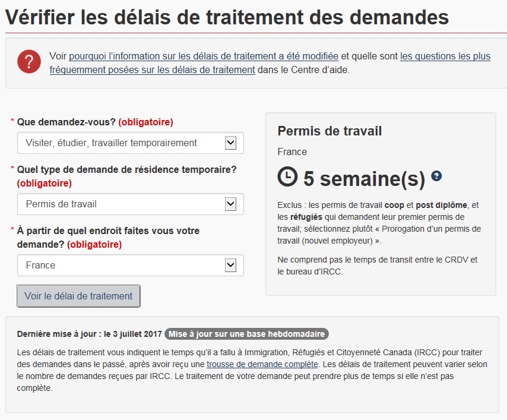Click the 'Mise à jour sur une base hebdomadaire' badge
507x420 pixels.
pos(246,334)
